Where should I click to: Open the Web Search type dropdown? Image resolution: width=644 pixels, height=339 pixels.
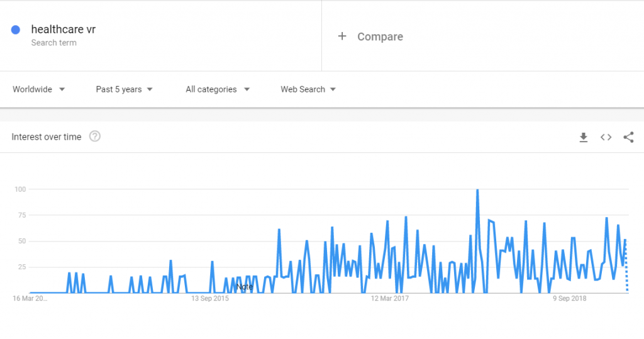[x=308, y=89]
